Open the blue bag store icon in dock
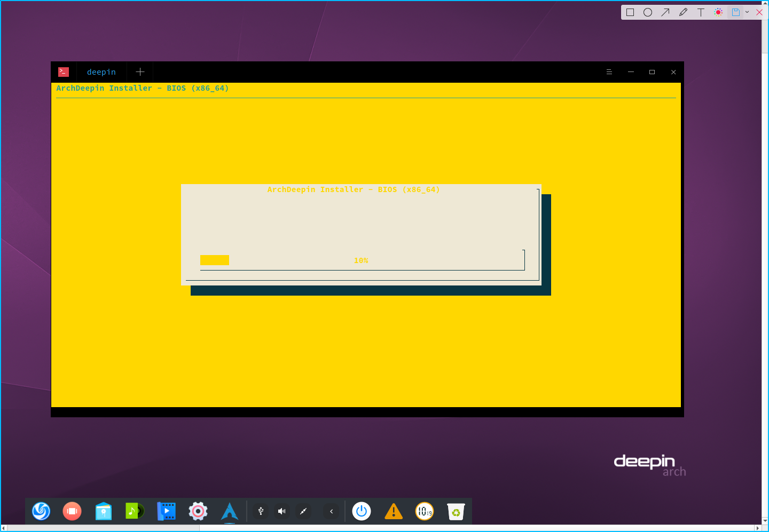Viewport: 769px width, 532px height. tap(104, 511)
